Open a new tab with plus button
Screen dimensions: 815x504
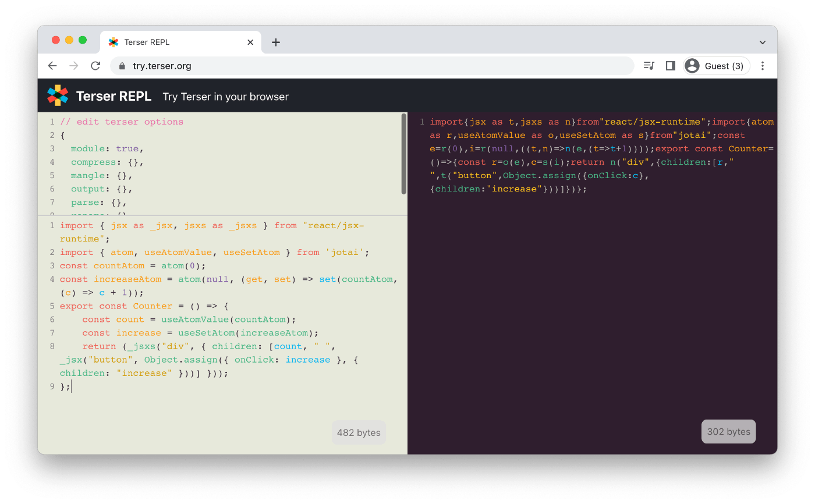tap(276, 42)
